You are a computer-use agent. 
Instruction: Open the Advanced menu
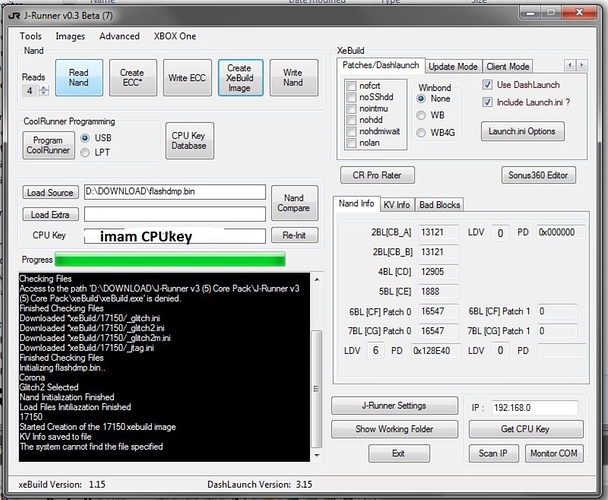pyautogui.click(x=119, y=36)
